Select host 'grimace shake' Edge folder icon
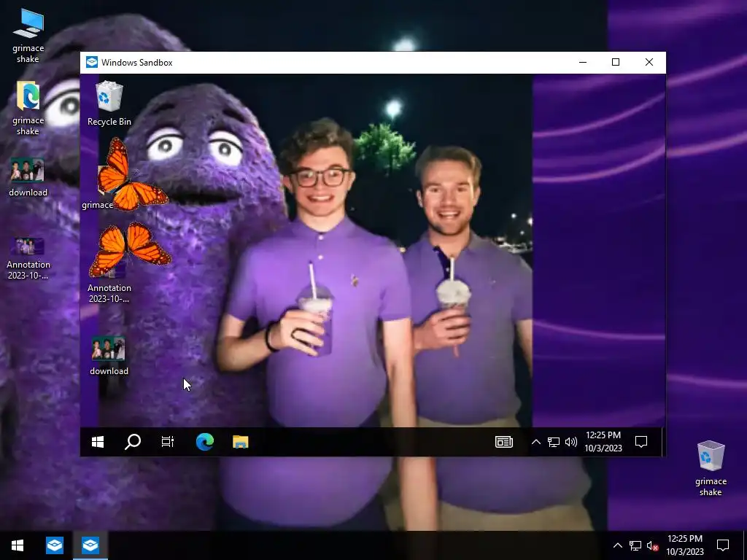The width and height of the screenshot is (747, 560). coord(28,109)
